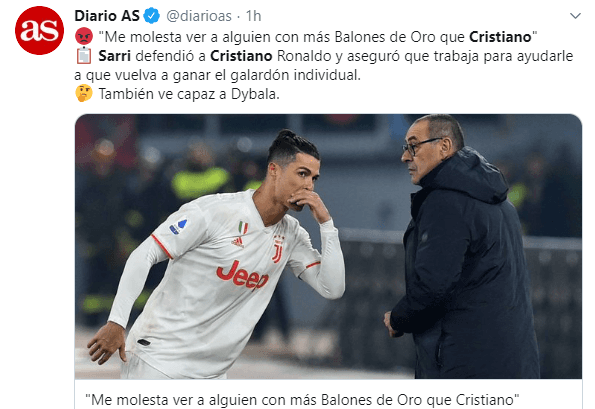595x409 pixels.
Task: Click the word Dybala in the tweet
Action: (254, 94)
